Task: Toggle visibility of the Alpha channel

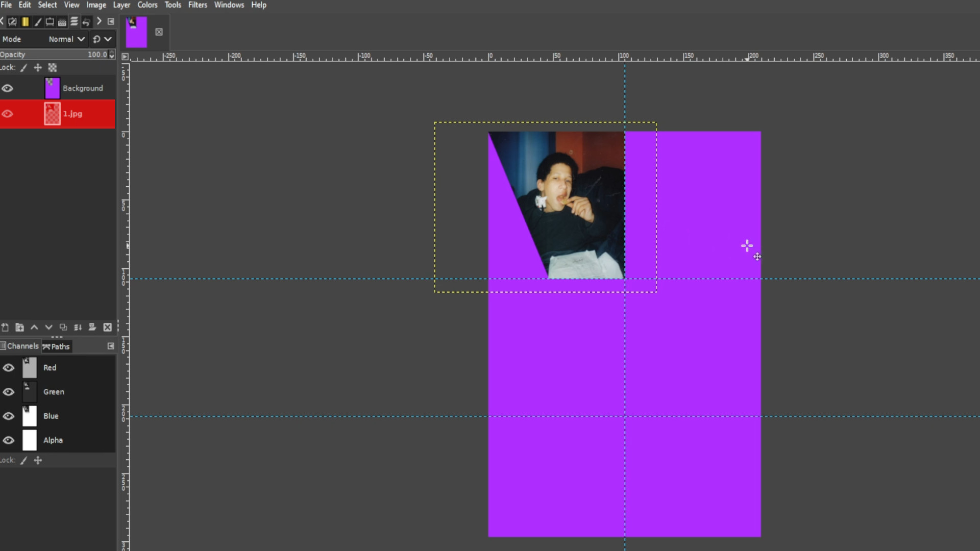Action: [x=8, y=440]
